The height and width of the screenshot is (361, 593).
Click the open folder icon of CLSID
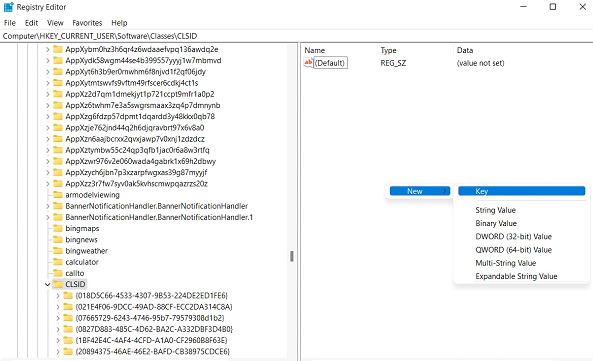(x=57, y=284)
